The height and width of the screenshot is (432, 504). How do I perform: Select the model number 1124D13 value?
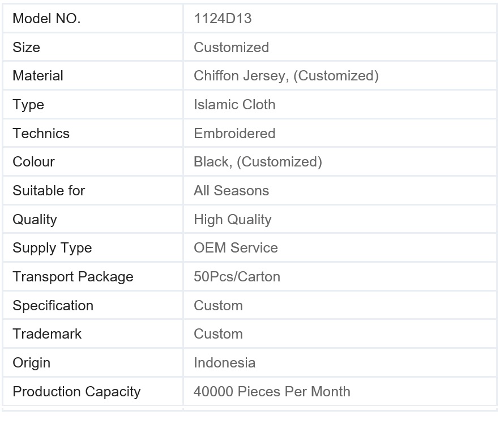[x=223, y=19]
